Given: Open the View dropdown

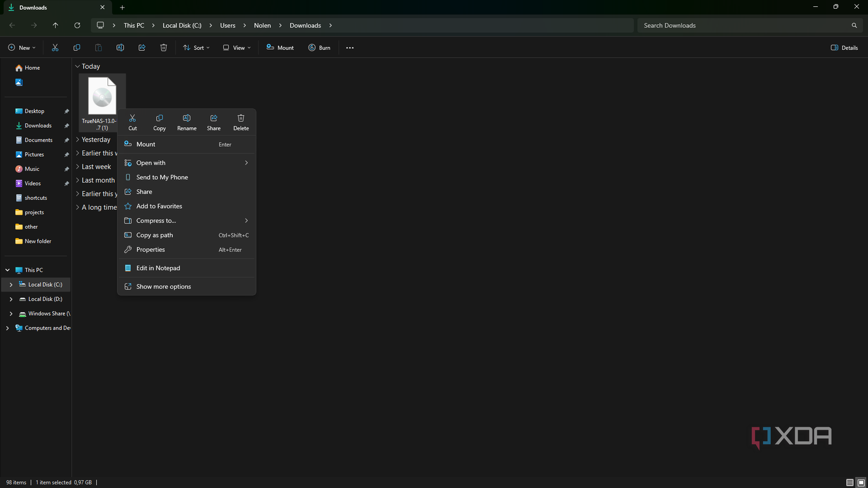Looking at the screenshot, I should 237,47.
